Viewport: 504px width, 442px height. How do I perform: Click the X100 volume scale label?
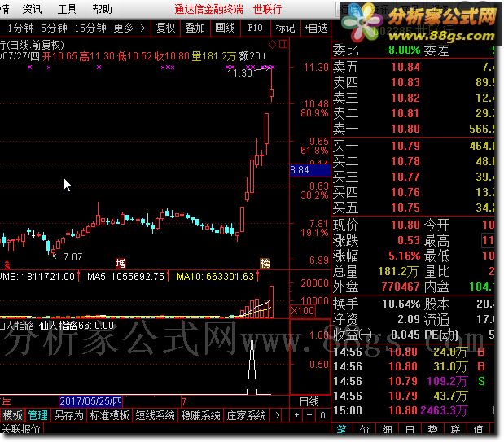pos(302,310)
